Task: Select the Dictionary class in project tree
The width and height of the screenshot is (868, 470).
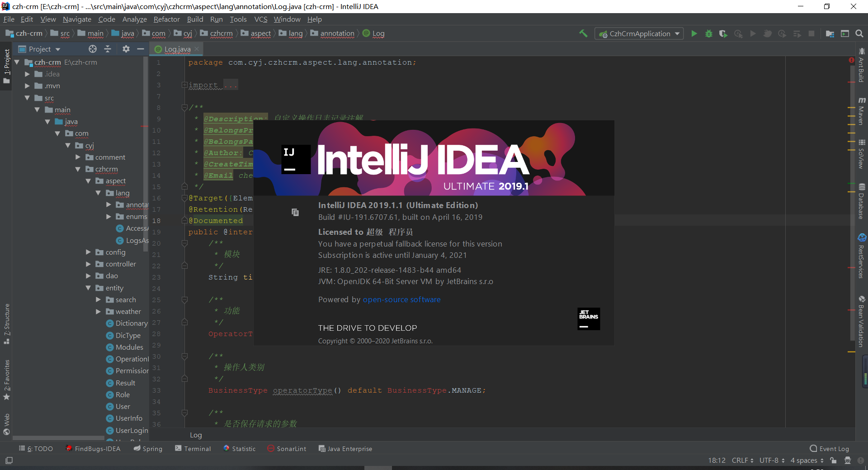Action: point(127,323)
